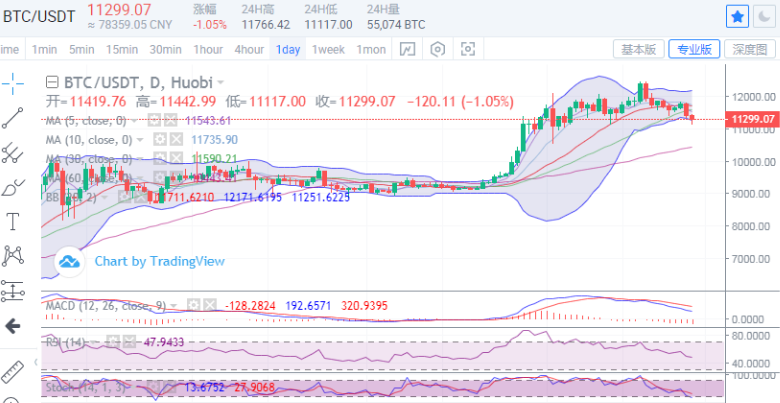Image resolution: width=780 pixels, height=403 pixels.
Task: Click the 12000.00 price axis label
Action: click(753, 97)
